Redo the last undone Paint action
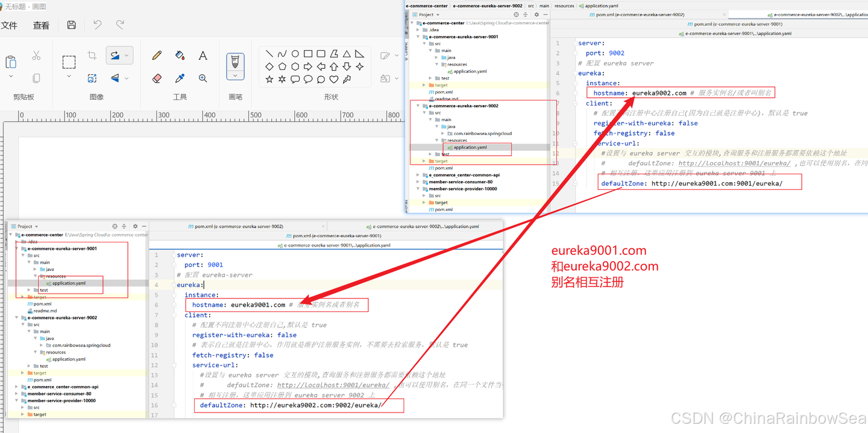The height and width of the screenshot is (433, 868). pos(120,25)
